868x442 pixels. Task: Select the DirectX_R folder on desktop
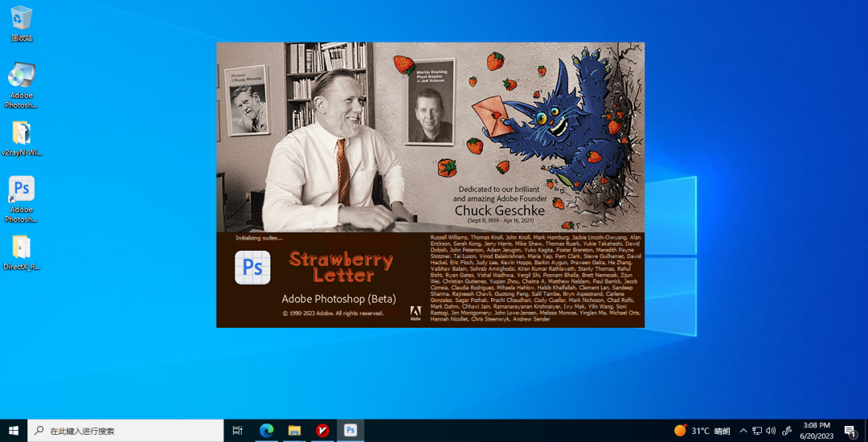22,248
